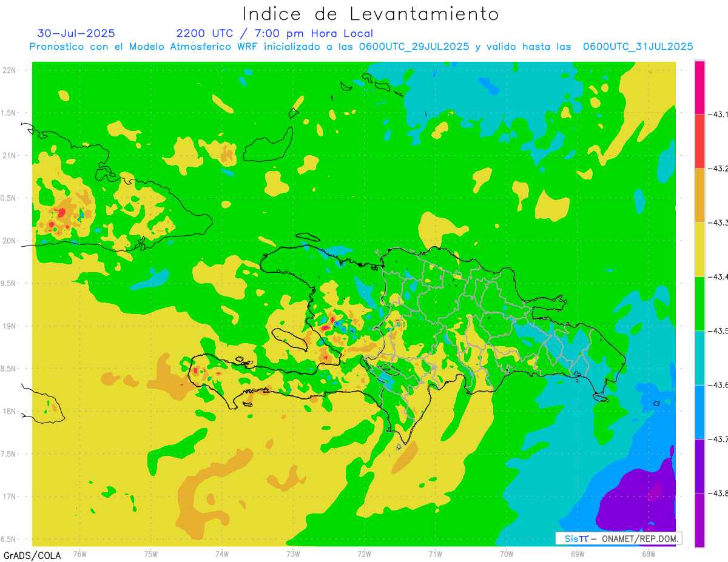
Task: Click the "73W" longitude axis label
Action: 293,554
